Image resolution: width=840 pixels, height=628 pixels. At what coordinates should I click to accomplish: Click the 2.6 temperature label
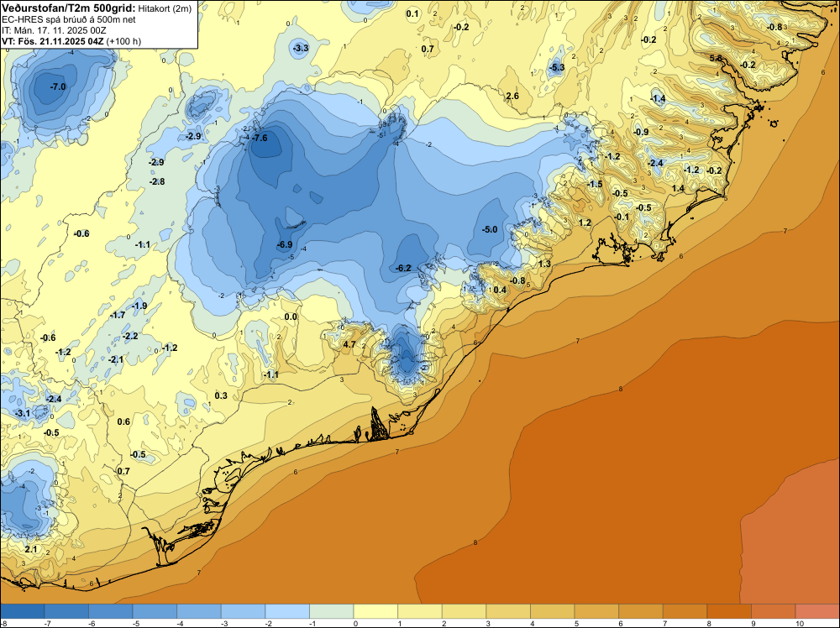click(x=512, y=96)
